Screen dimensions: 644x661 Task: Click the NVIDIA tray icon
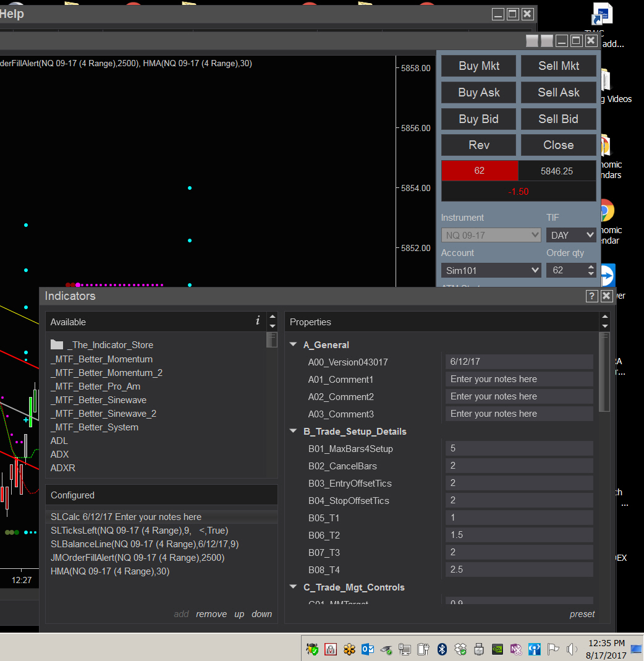pos(498,649)
